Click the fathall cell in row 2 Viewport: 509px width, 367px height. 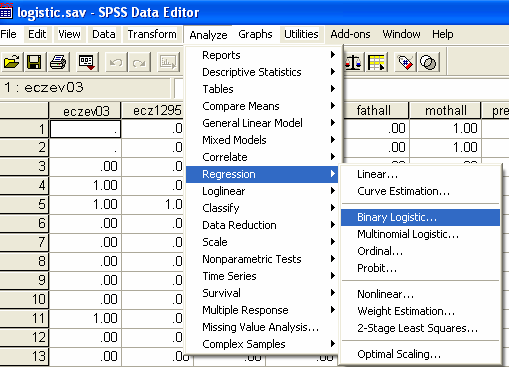(x=375, y=147)
